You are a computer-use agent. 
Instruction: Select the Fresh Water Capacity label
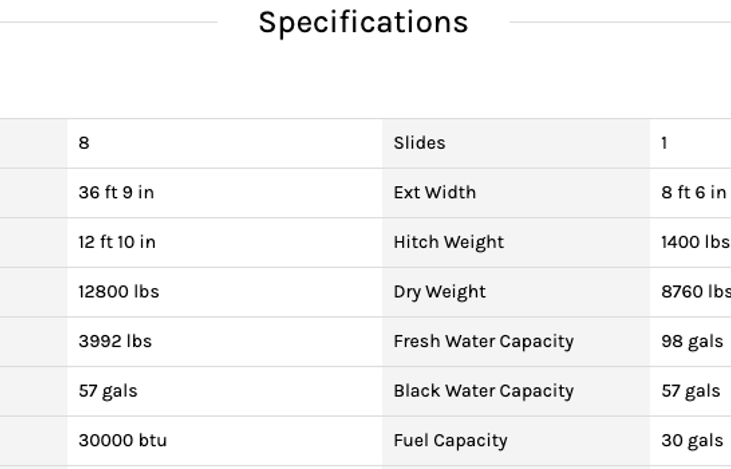(x=484, y=341)
